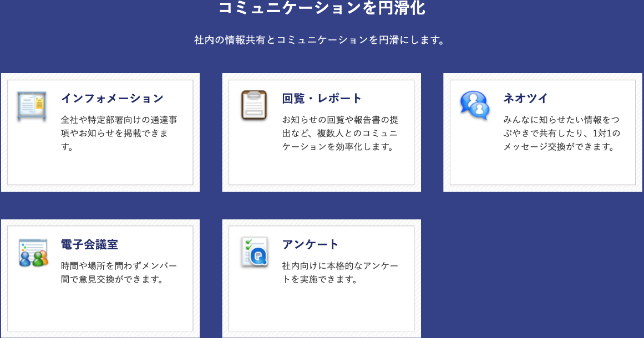
Task: Click the description starting 時間や場所を問わず
Action: pyautogui.click(x=119, y=273)
